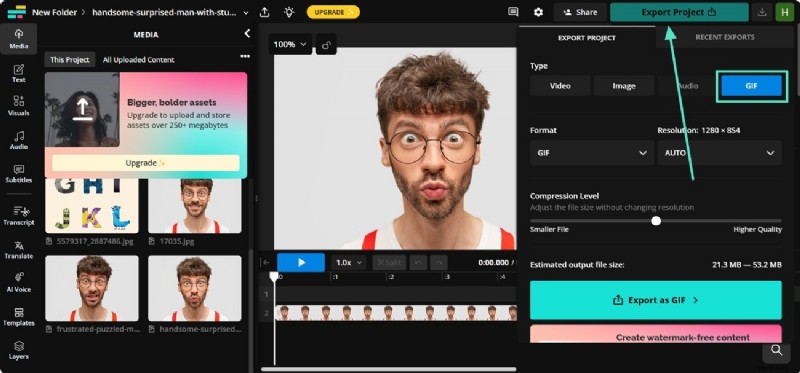Jump to the timeline start arrow
The width and height of the screenshot is (800, 373).
(x=266, y=262)
